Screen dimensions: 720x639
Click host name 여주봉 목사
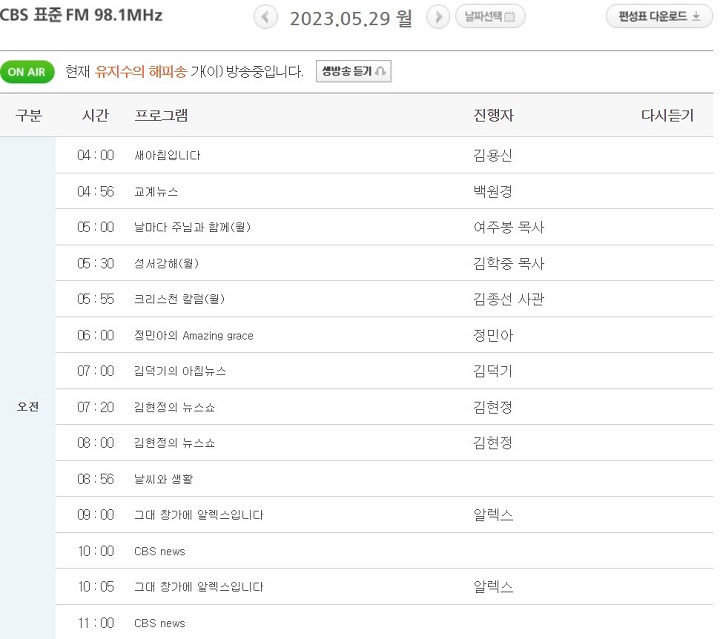point(509,227)
